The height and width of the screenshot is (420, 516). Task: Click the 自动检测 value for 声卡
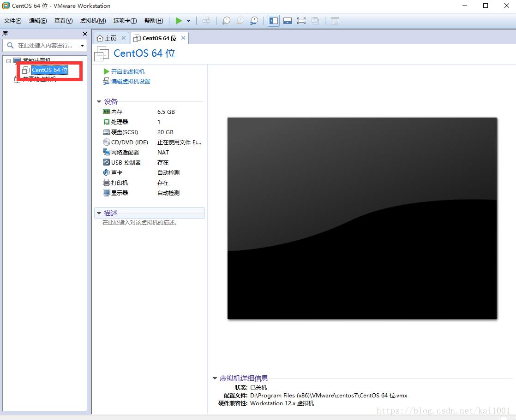[x=168, y=172]
